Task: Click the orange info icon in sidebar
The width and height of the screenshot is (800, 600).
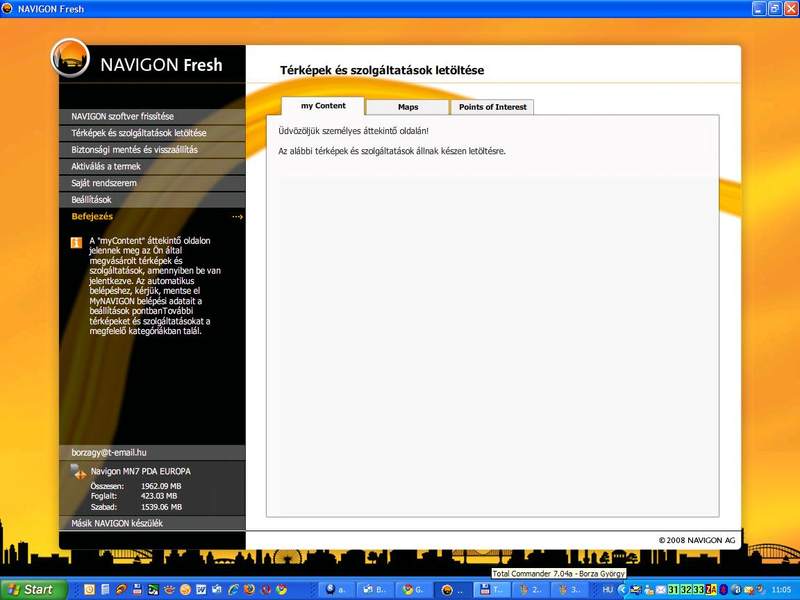Action: [x=76, y=242]
